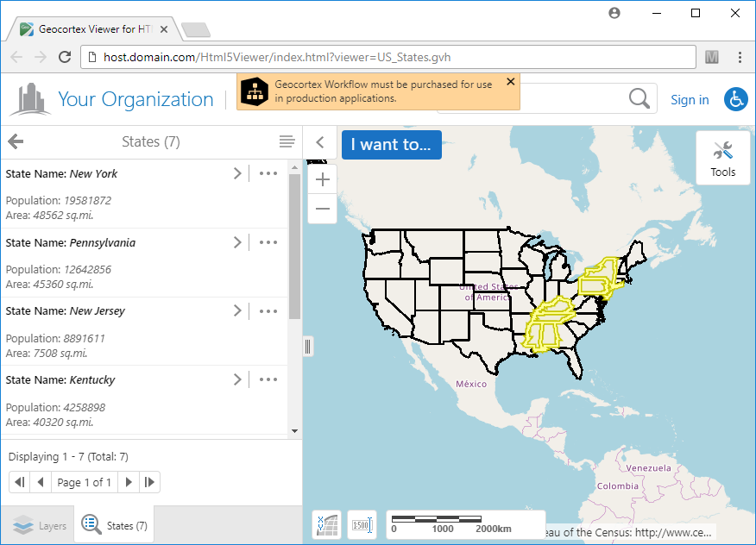The height and width of the screenshot is (545, 756).
Task: Click the Sign in link
Action: (x=690, y=100)
